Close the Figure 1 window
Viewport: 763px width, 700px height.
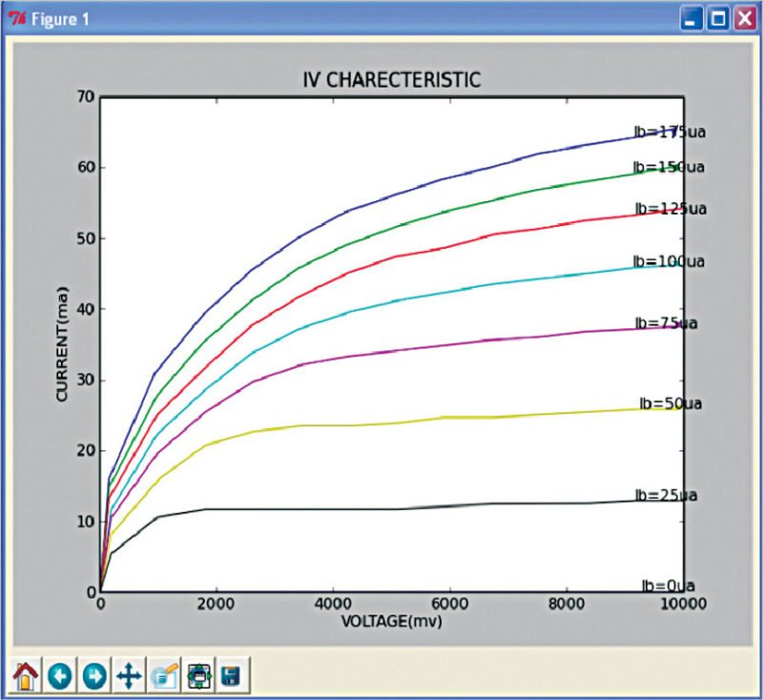pos(744,18)
